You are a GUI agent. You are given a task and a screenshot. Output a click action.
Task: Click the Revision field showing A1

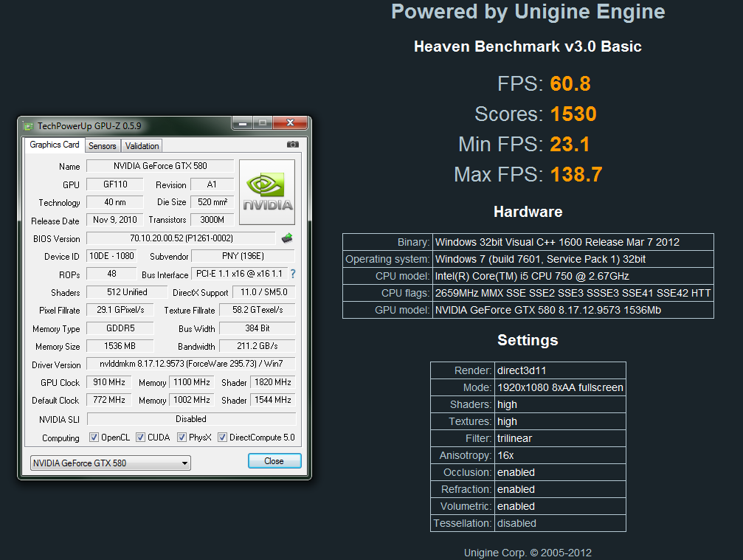[212, 184]
